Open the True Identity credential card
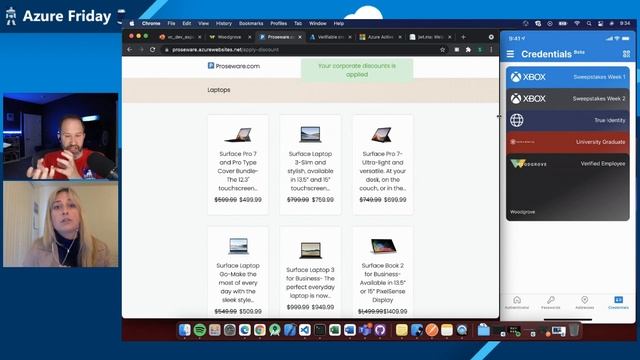 tap(567, 120)
